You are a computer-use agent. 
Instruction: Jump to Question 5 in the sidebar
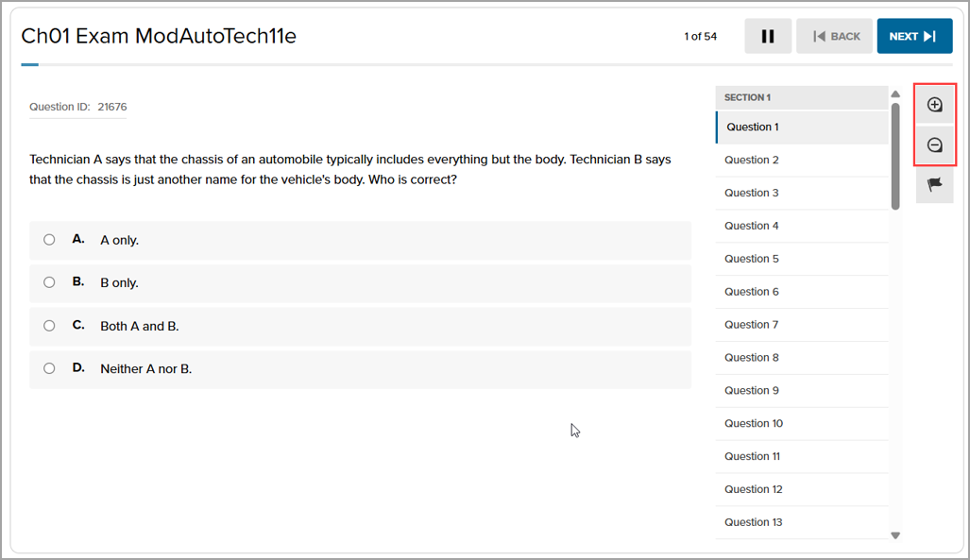(x=752, y=259)
